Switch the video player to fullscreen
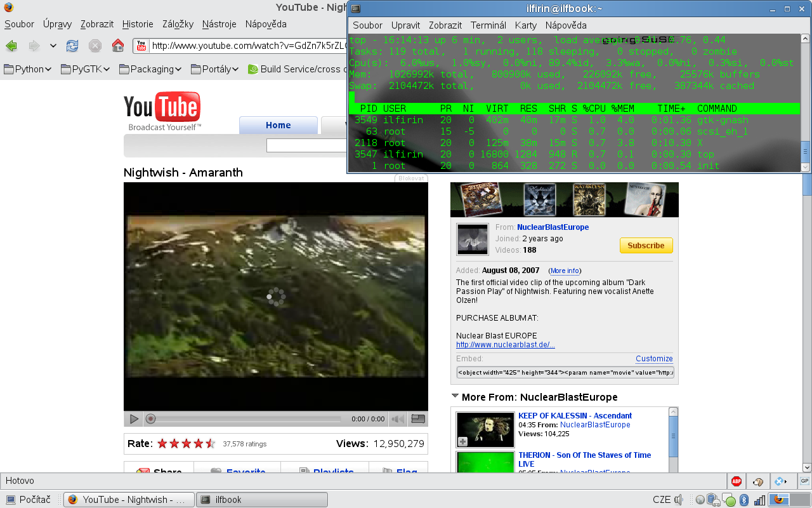 point(418,419)
